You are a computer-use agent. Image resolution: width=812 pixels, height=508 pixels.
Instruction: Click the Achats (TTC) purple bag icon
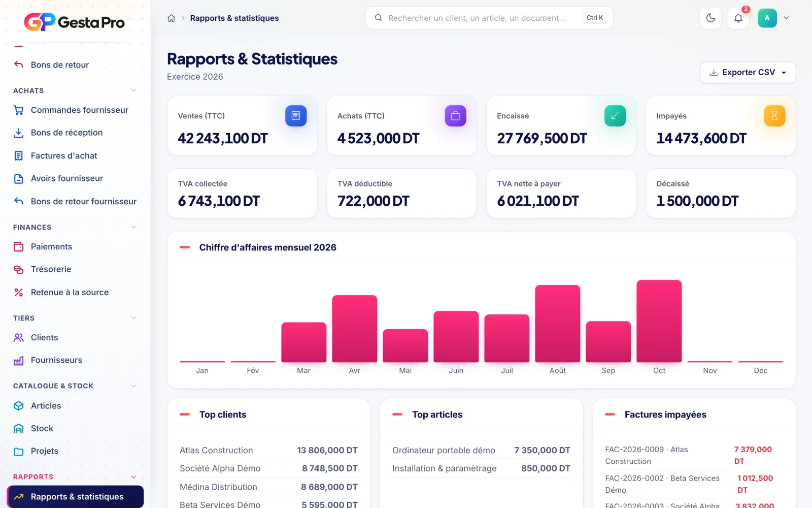(x=456, y=116)
